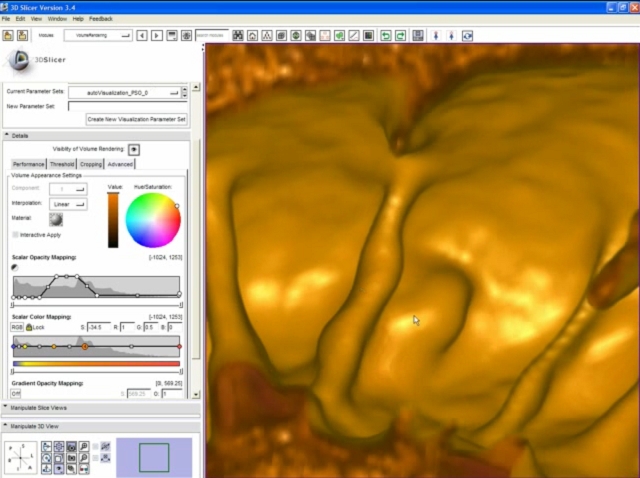
Task: Open the Feedback menu
Action: (x=101, y=19)
